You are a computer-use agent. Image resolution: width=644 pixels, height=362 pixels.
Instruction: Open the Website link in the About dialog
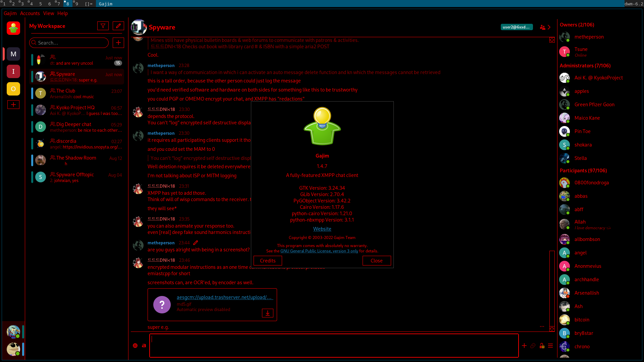point(322,229)
